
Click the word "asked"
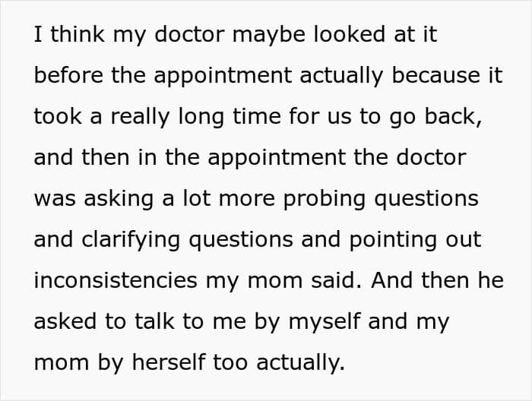pos(65,321)
